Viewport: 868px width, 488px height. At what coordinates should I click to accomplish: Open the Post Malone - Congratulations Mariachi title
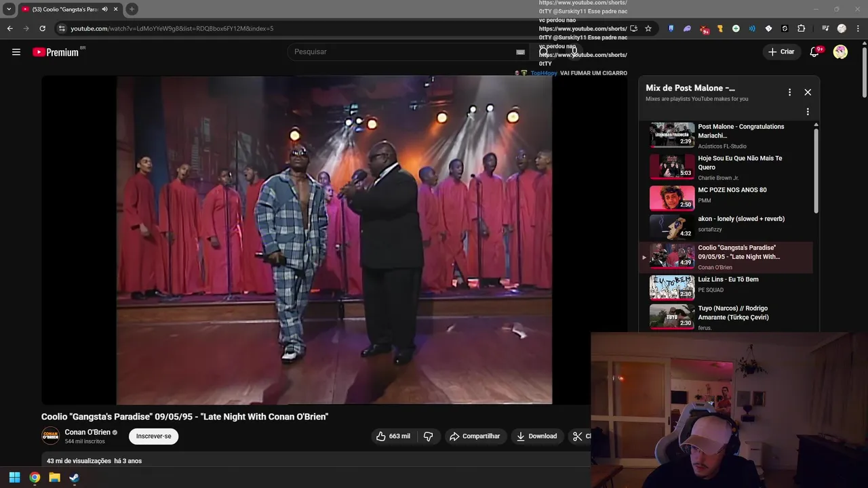pyautogui.click(x=741, y=131)
